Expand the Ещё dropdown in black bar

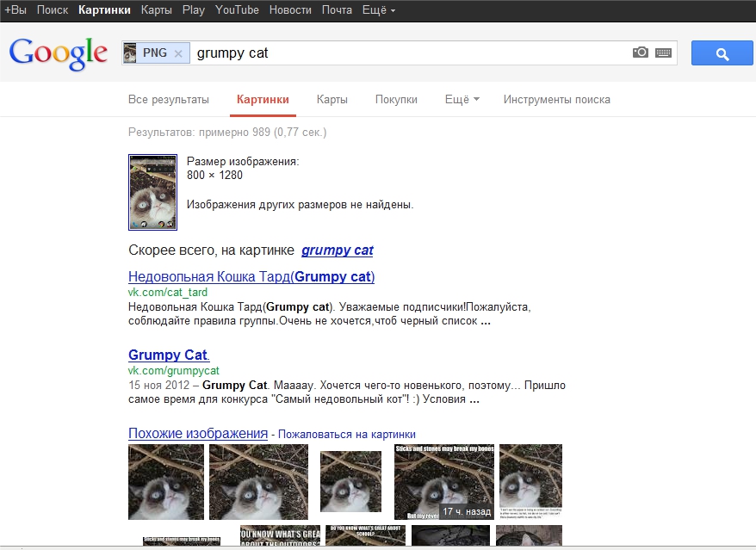point(379,9)
